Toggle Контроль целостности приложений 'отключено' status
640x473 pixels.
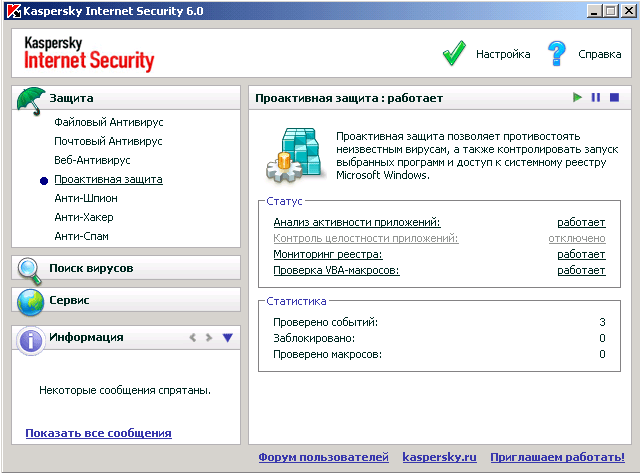click(577, 238)
